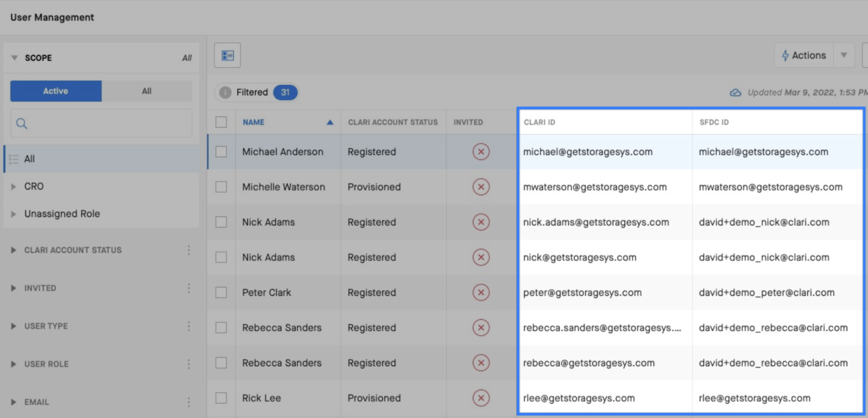Expand the Unassigned Role tree node
This screenshot has height=418, width=868.
coord(13,214)
